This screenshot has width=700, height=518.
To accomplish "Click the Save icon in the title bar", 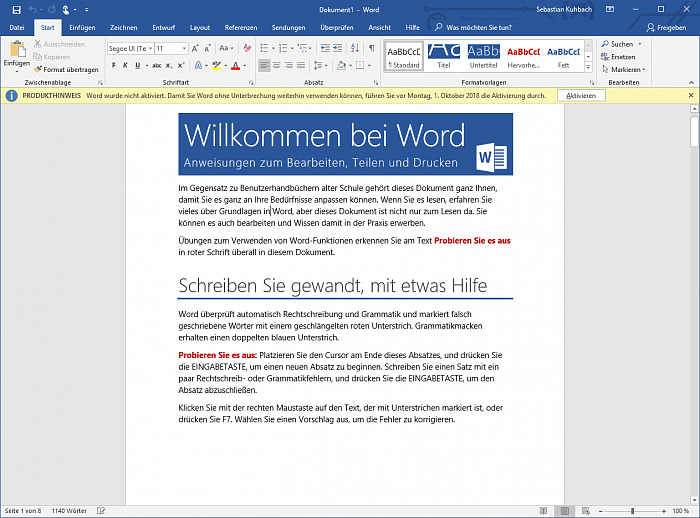I will (16, 9).
